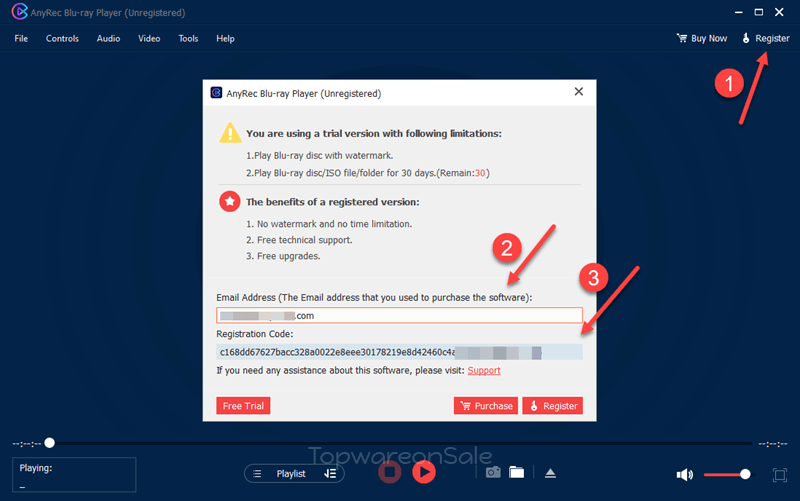Screen dimensions: 800x501
Task: Click the eject disc icon
Action: 550,473
